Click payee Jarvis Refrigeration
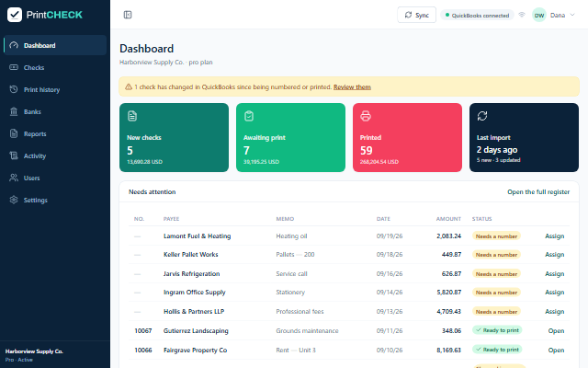 [x=192, y=274]
